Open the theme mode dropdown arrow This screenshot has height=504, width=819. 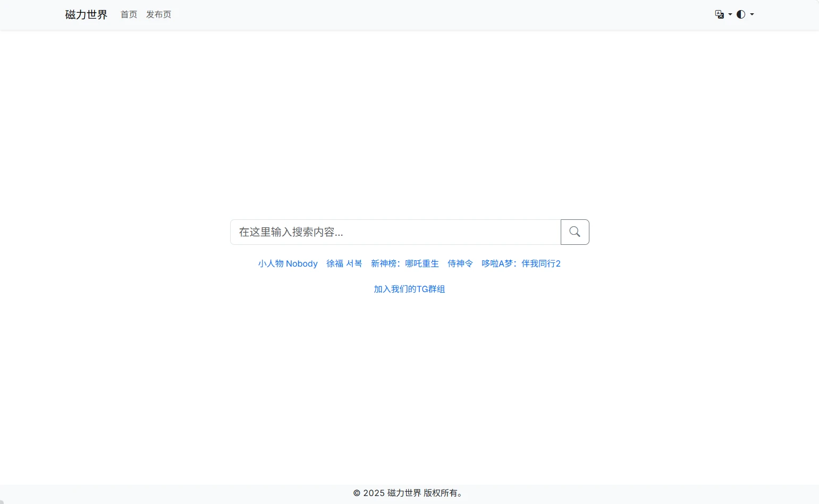752,14
